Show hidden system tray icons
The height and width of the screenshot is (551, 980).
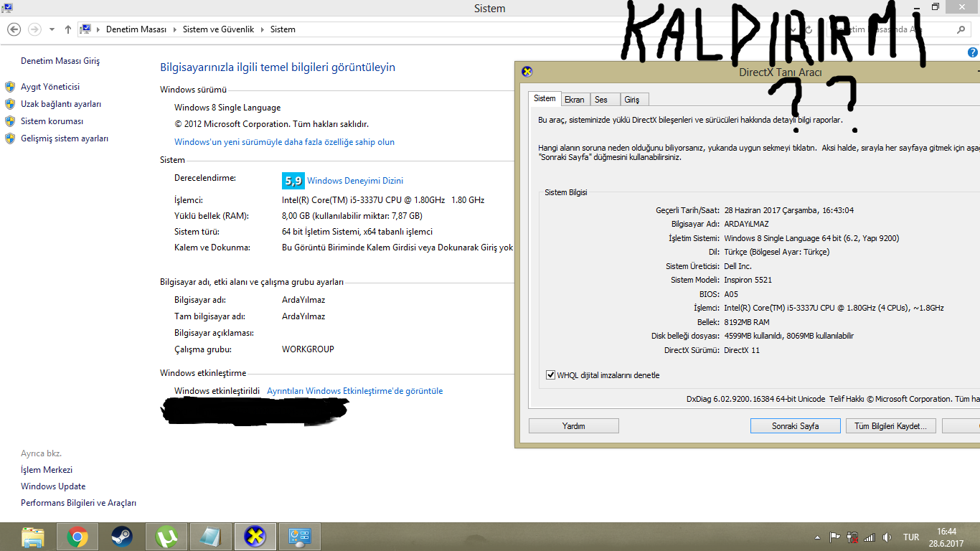click(x=817, y=537)
